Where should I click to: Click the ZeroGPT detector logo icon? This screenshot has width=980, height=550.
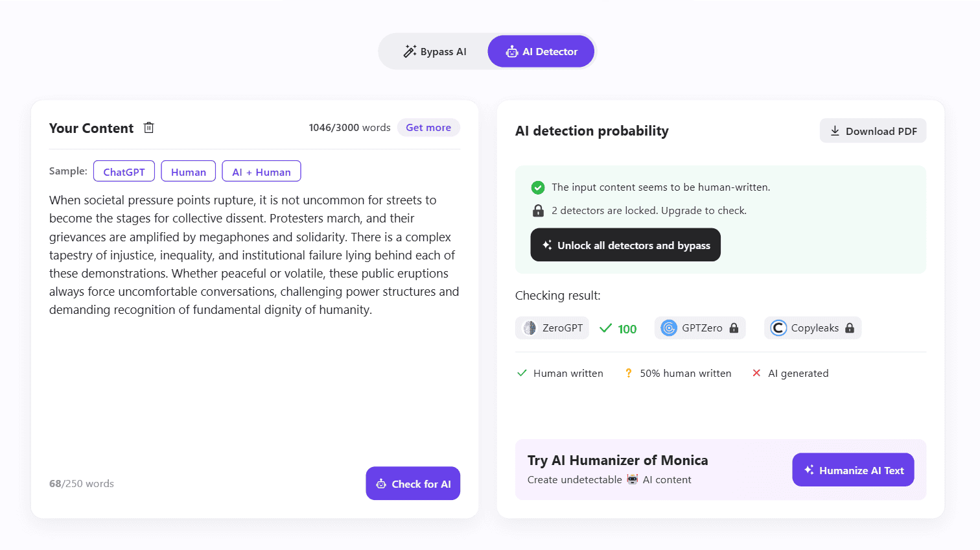(x=530, y=328)
